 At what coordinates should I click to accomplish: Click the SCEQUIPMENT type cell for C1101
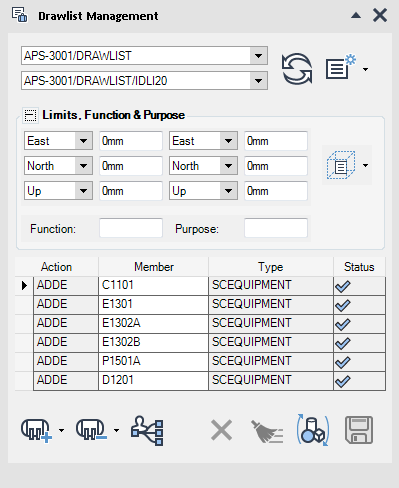(271, 285)
